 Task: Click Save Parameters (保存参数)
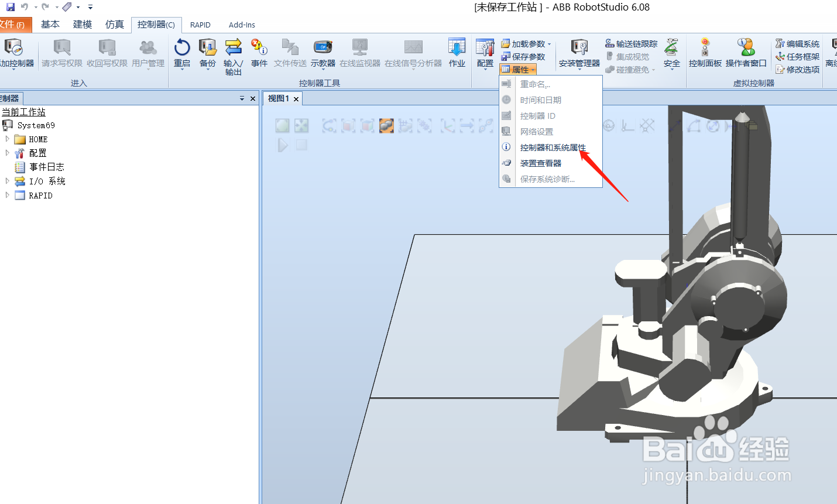point(523,57)
